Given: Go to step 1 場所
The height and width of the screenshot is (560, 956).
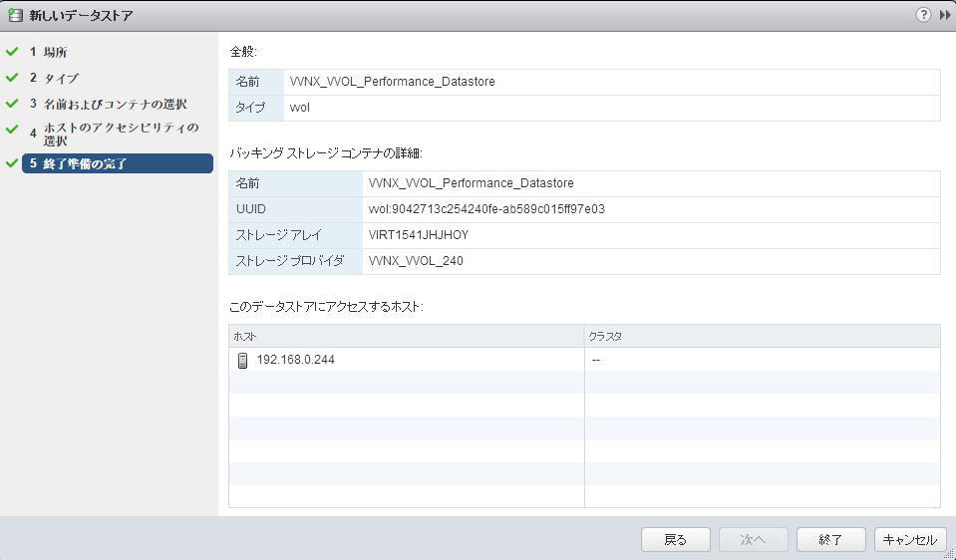Looking at the screenshot, I should coord(48,53).
